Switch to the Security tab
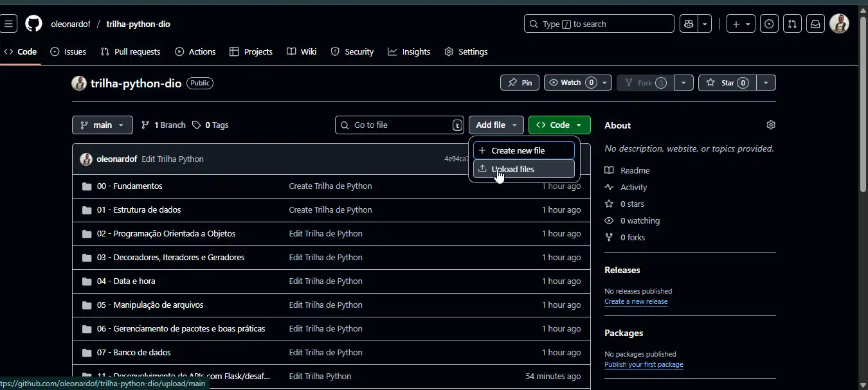The height and width of the screenshot is (390, 868). pos(352,51)
